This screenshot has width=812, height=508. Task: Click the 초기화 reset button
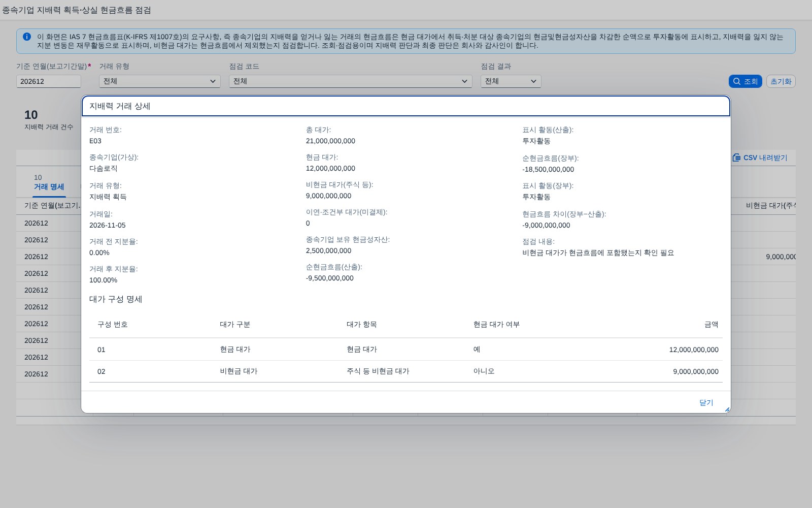(x=781, y=81)
